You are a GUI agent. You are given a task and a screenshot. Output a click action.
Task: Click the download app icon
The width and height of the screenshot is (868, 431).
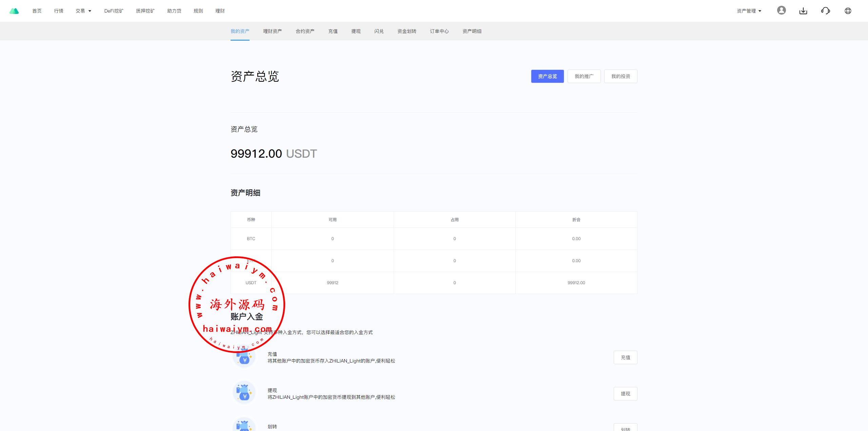(803, 11)
